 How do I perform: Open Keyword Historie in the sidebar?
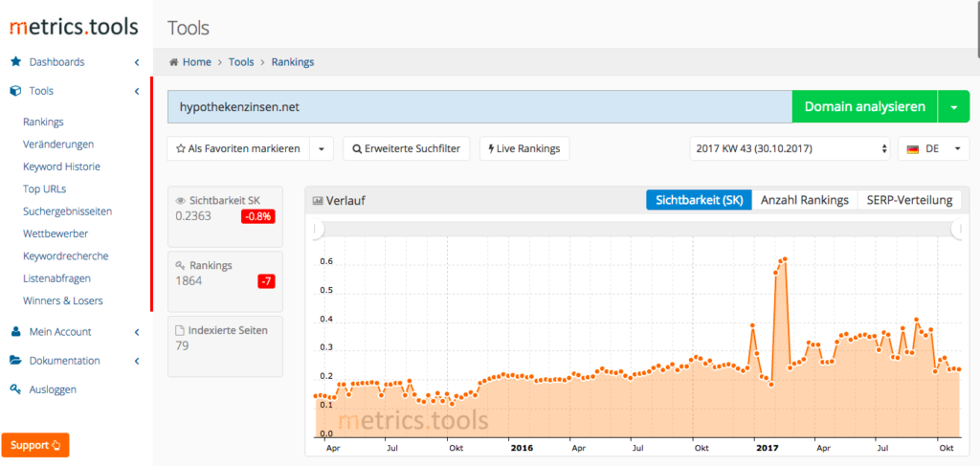pyautogui.click(x=61, y=166)
